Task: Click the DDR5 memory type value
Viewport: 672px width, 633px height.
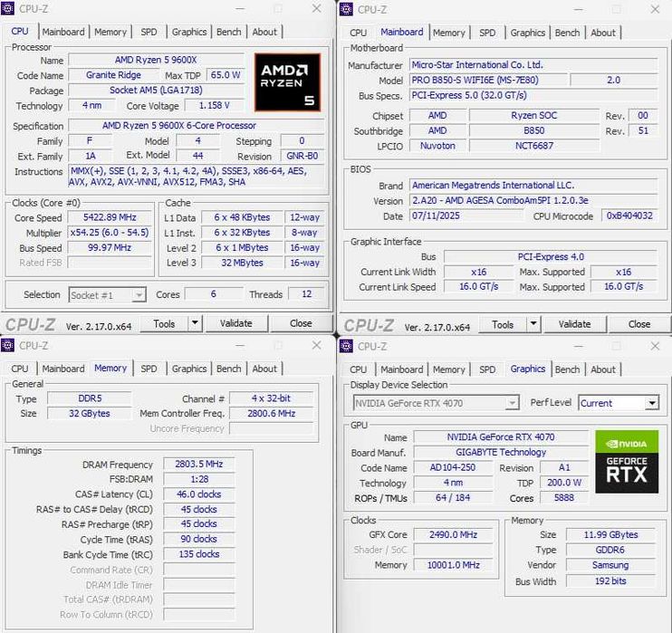Action: click(90, 398)
